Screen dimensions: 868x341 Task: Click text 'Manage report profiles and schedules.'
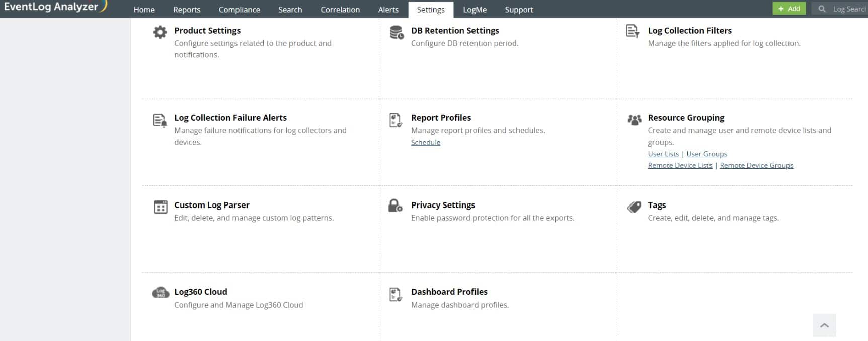coord(478,130)
